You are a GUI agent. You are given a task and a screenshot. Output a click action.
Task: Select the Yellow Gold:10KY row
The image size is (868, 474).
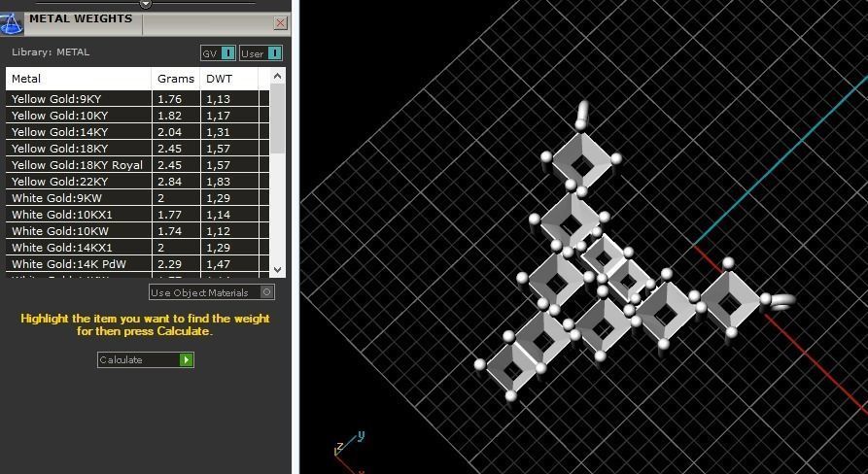pyautogui.click(x=137, y=116)
